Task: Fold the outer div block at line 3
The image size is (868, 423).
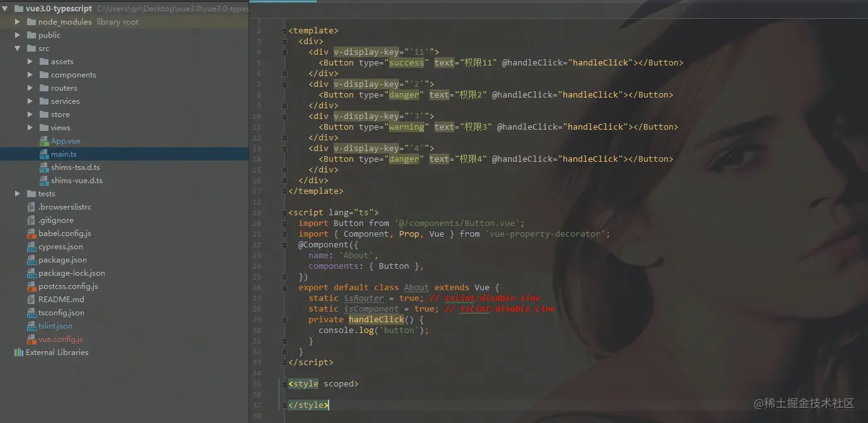Action: point(285,42)
